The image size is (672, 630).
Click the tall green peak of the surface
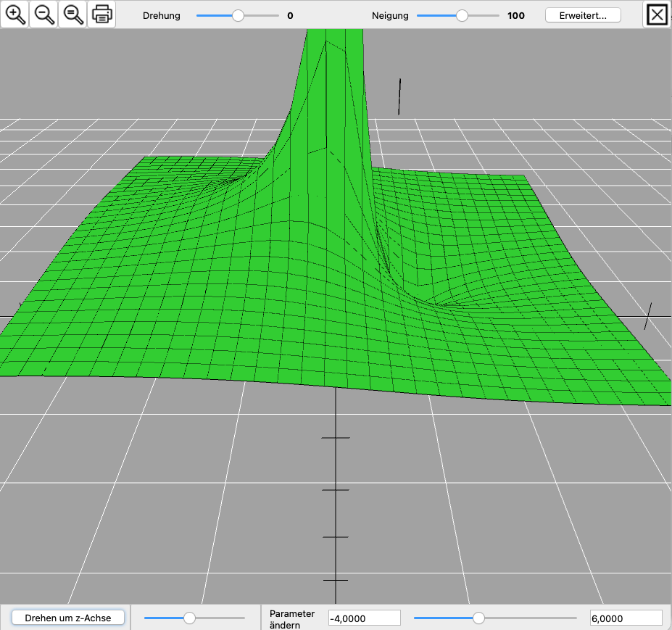[x=333, y=87]
